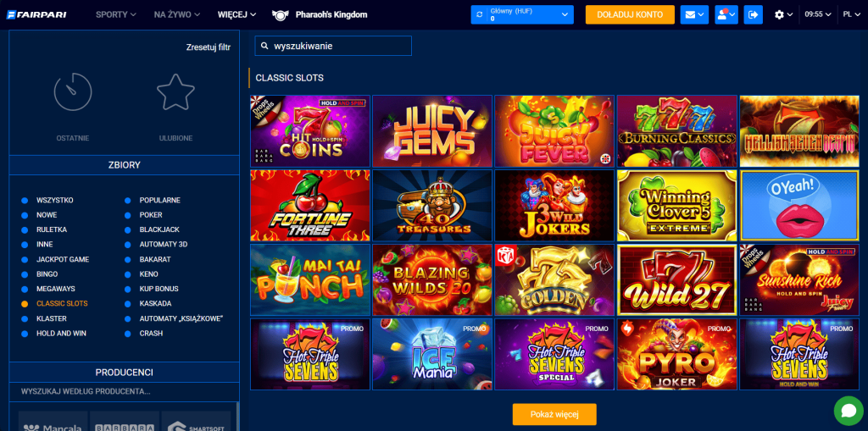Click the Doładuj Konto button
This screenshot has width=868, height=431.
(x=630, y=15)
